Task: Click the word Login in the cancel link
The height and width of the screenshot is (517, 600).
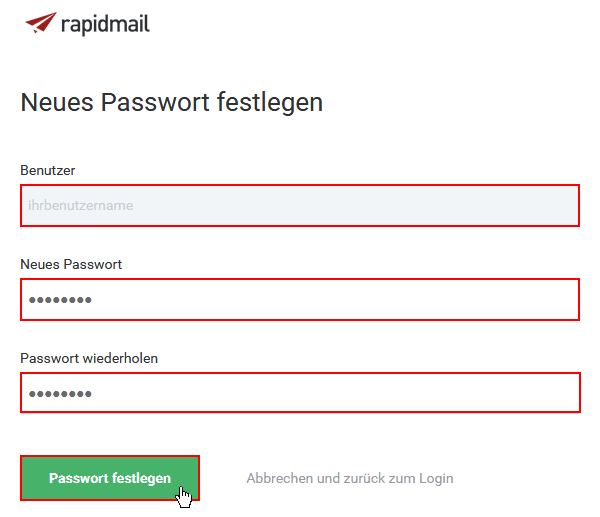Action: tap(436, 479)
